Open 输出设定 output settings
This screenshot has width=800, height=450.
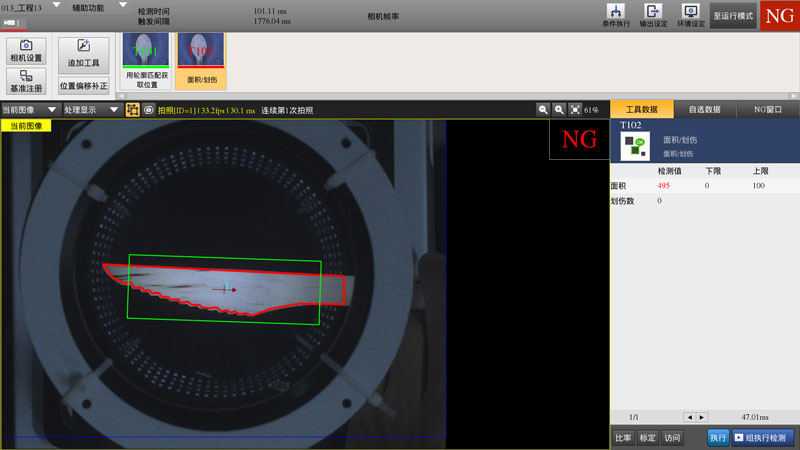pyautogui.click(x=653, y=15)
